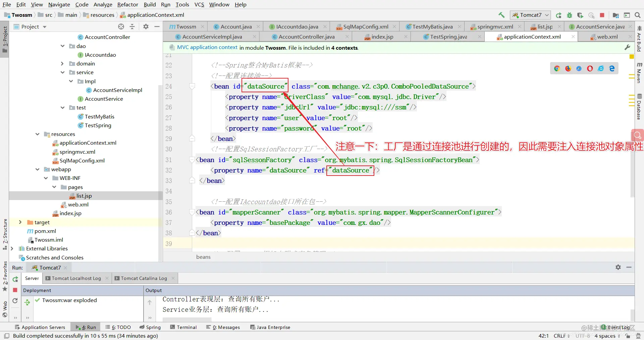Fold the dataSource bean at line 24
The image size is (644, 340).
tap(192, 86)
